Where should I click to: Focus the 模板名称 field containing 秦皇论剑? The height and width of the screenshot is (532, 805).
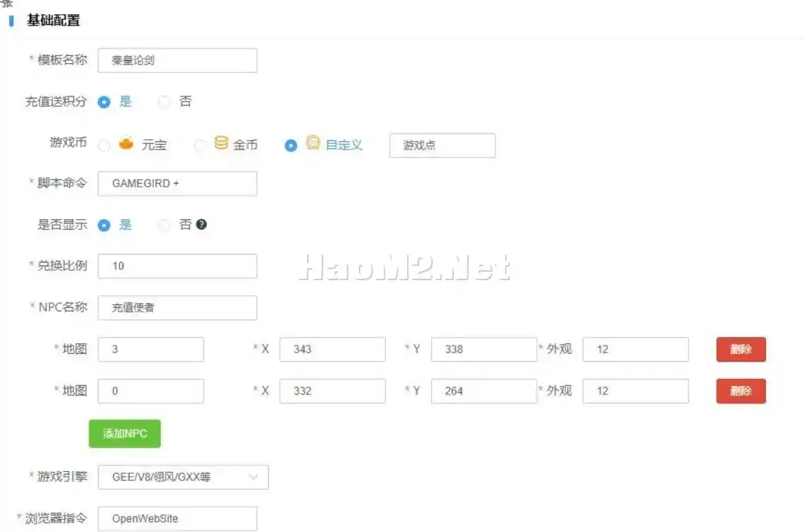[177, 60]
